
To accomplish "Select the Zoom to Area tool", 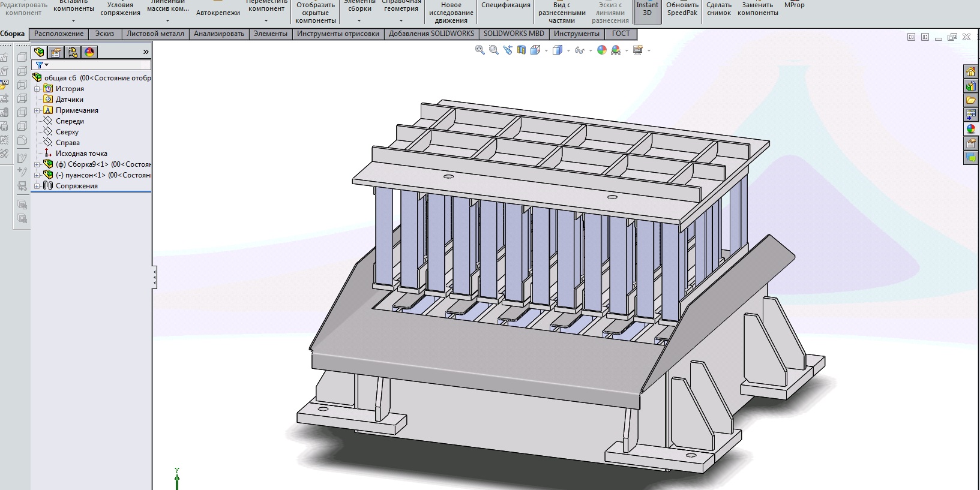I will pyautogui.click(x=494, y=50).
